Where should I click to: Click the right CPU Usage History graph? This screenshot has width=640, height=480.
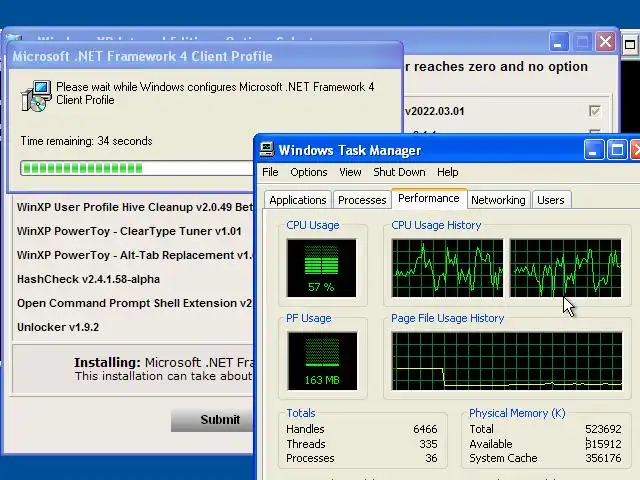click(x=565, y=268)
